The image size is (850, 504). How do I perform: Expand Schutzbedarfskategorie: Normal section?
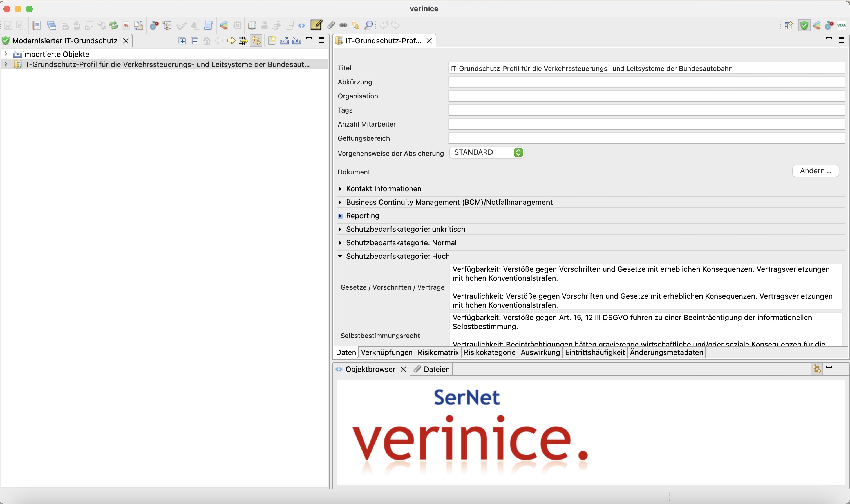[340, 242]
